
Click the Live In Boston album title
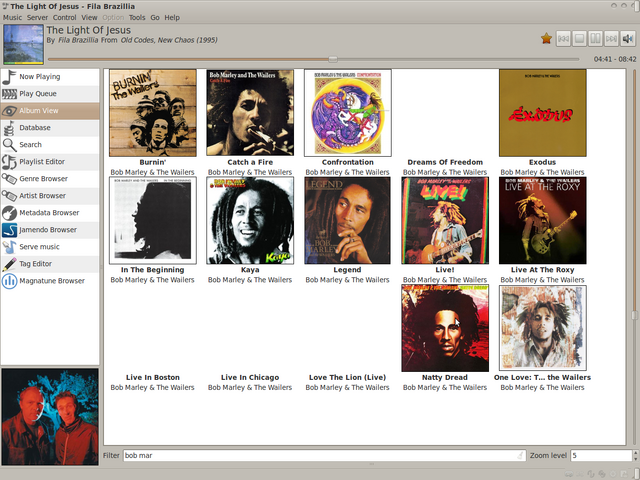[x=153, y=378]
